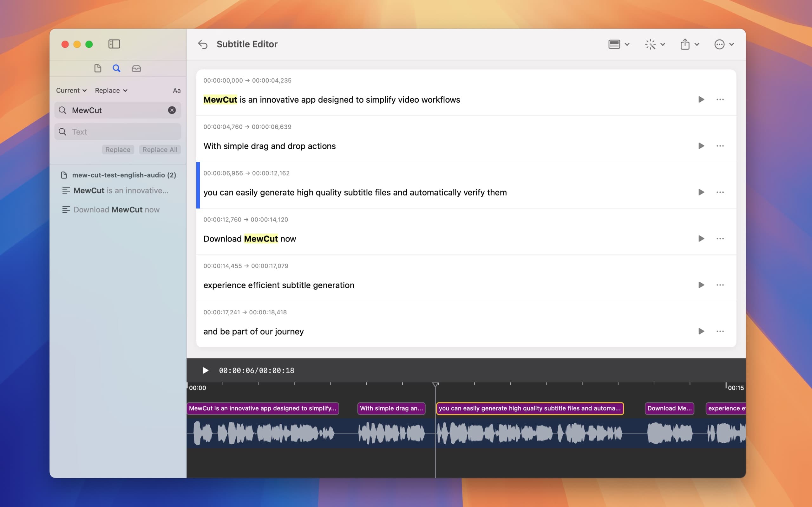
Task: Toggle case sensitivity with the Aa button
Action: pos(177,90)
